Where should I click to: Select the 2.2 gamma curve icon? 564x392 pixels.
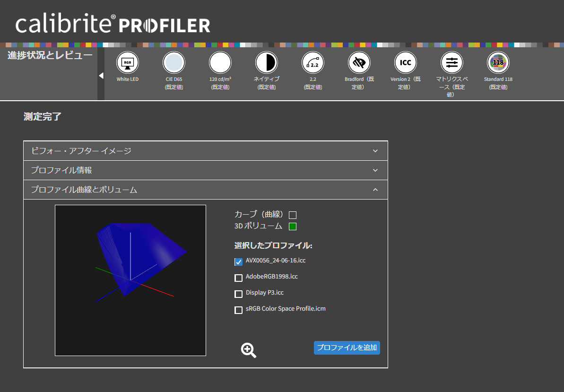[312, 62]
